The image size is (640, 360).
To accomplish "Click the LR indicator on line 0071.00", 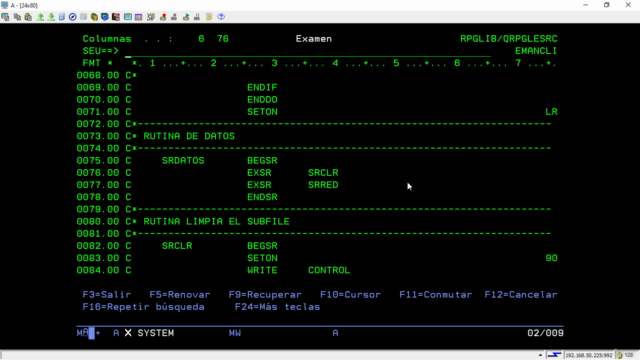I will pos(551,112).
